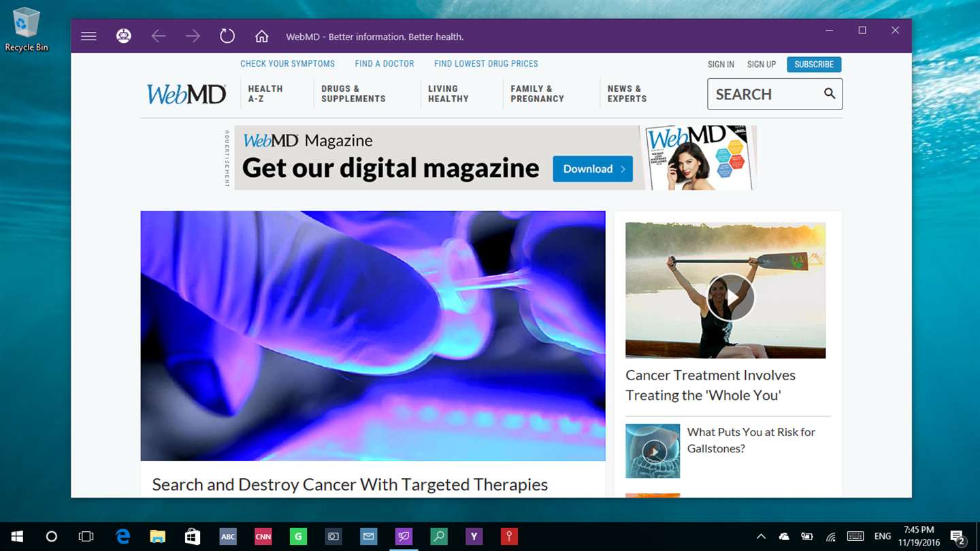Show hidden system tray icons

(761, 537)
